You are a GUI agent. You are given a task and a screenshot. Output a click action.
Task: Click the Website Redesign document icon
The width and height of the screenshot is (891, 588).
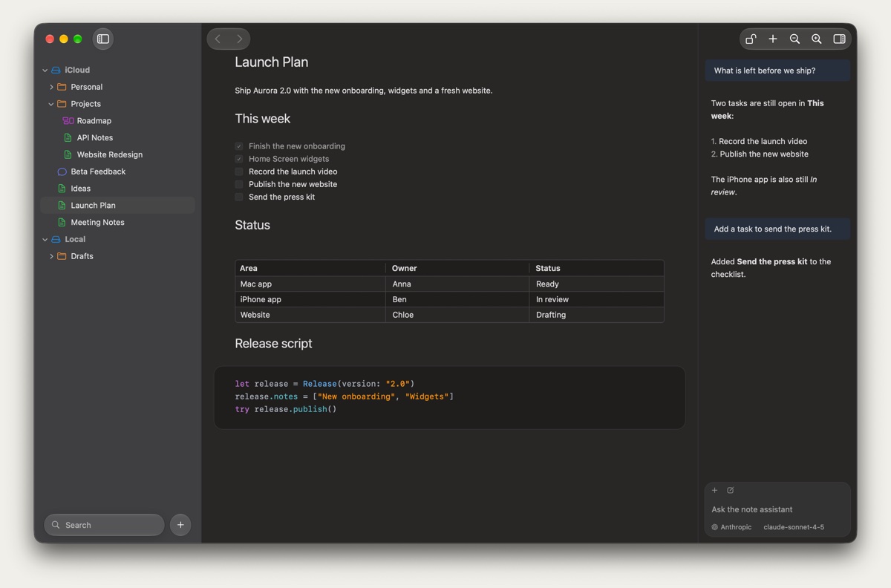pyautogui.click(x=68, y=154)
